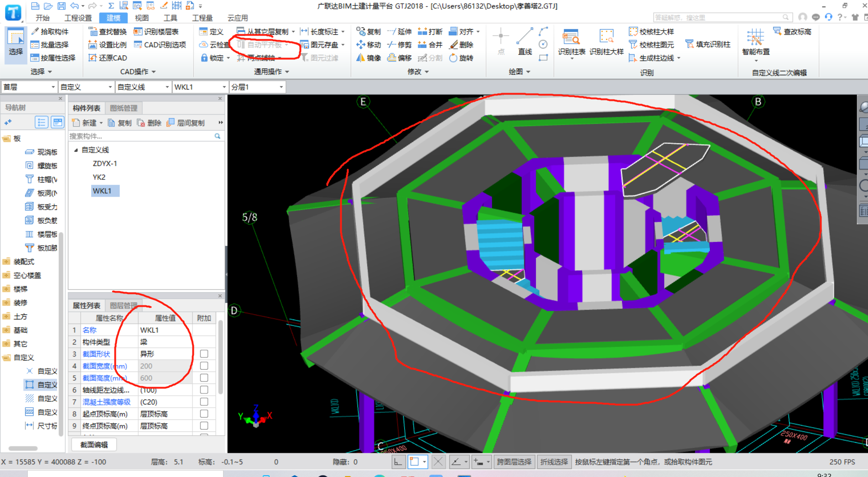Select the 直线 line drawing tool
The height and width of the screenshot is (477, 868).
pos(525,42)
